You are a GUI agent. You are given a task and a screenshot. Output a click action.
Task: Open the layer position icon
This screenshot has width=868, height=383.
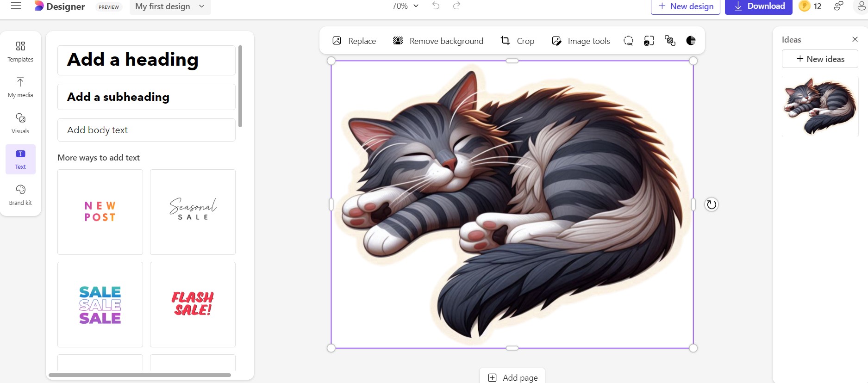(x=670, y=41)
